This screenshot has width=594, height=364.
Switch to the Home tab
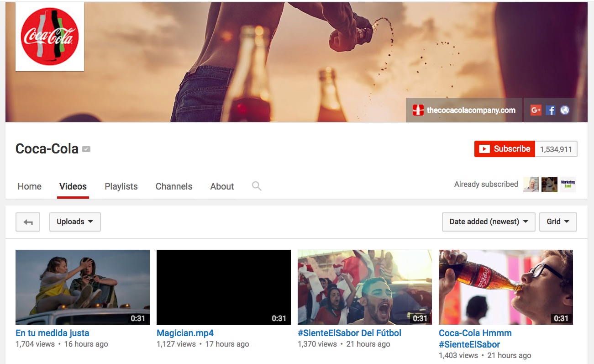30,186
